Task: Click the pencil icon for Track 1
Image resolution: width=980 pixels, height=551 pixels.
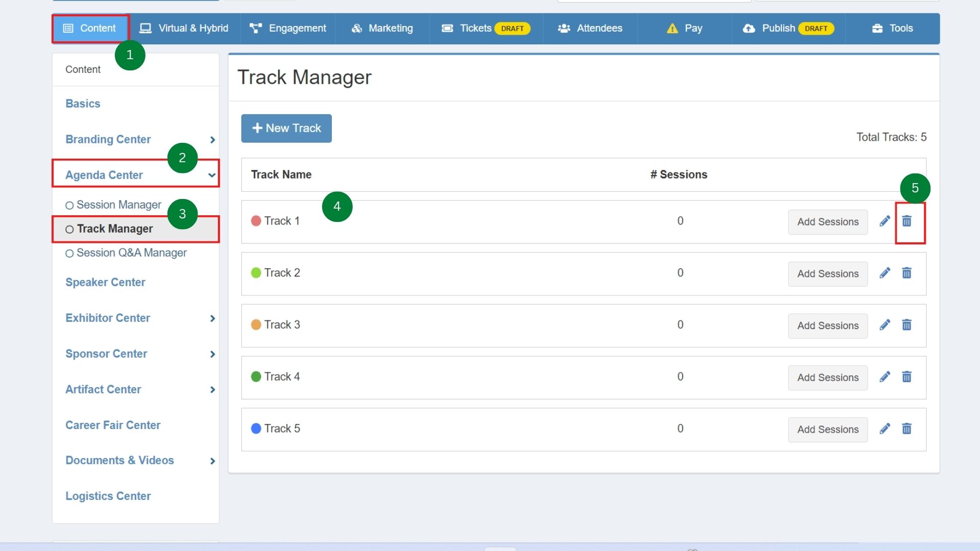Action: 885,221
